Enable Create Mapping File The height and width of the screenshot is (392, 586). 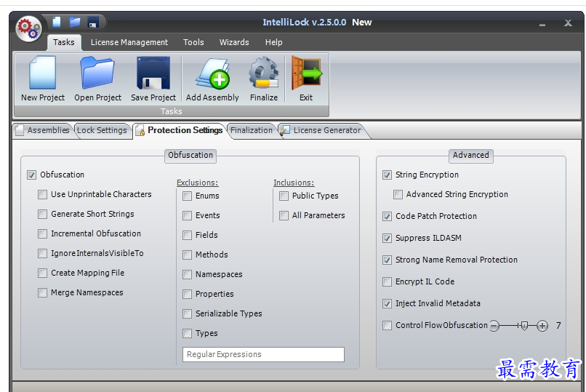coord(43,273)
